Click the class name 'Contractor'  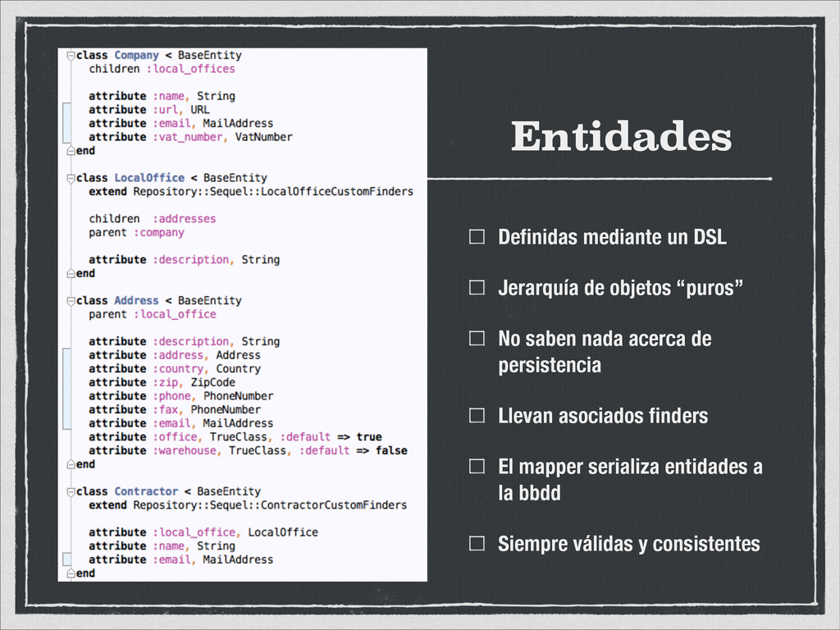(146, 492)
